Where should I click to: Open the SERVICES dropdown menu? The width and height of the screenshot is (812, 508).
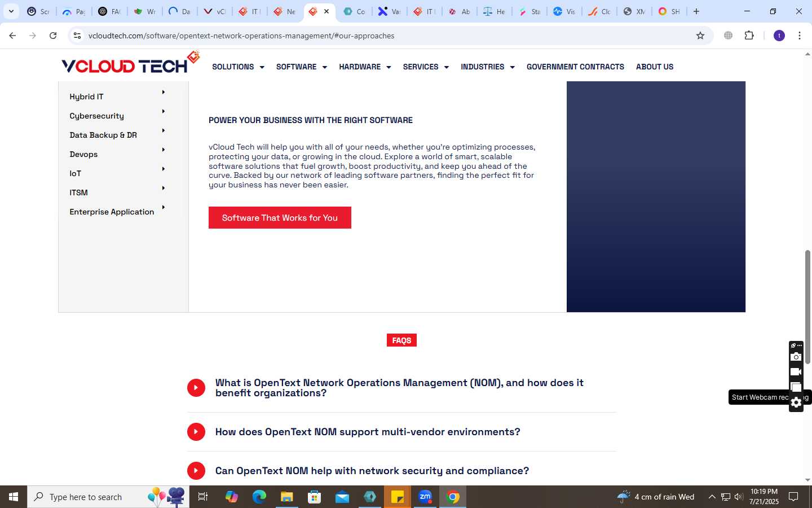click(426, 67)
